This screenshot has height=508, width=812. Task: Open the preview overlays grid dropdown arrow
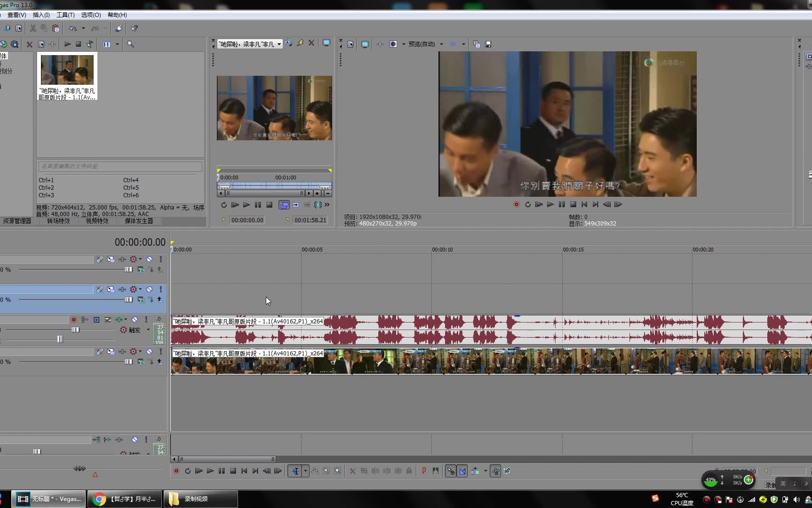coord(463,44)
